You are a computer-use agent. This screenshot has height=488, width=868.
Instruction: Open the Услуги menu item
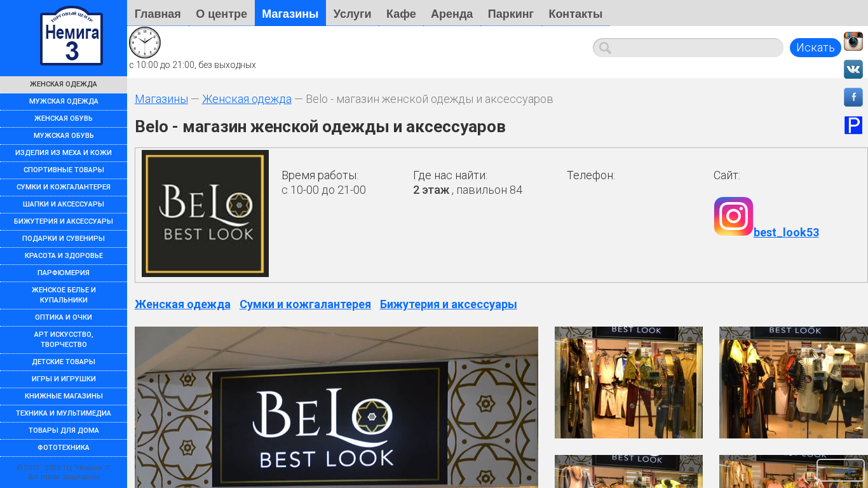click(x=352, y=13)
